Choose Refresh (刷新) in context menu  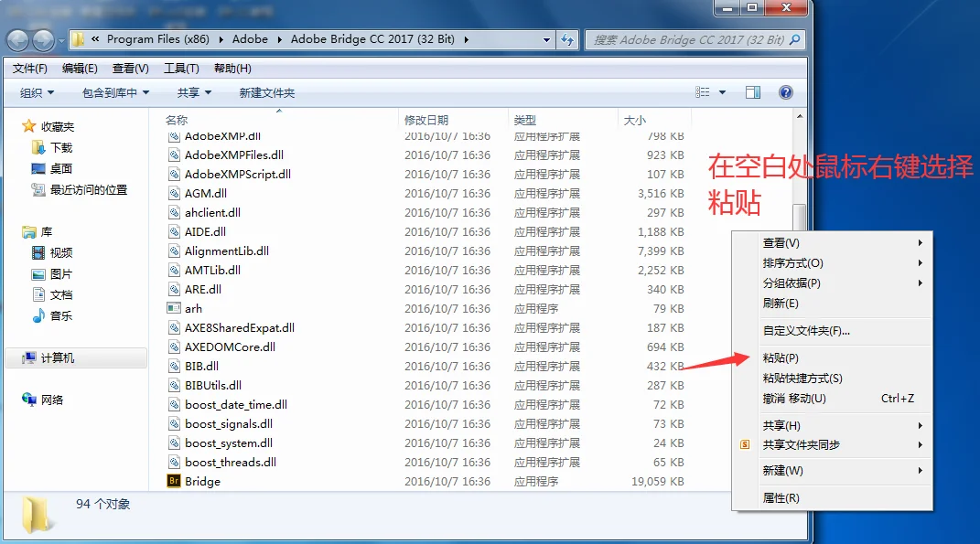pyautogui.click(x=832, y=303)
